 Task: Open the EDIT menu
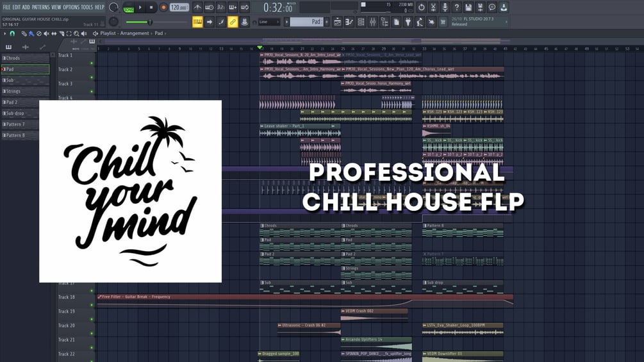[17, 7]
